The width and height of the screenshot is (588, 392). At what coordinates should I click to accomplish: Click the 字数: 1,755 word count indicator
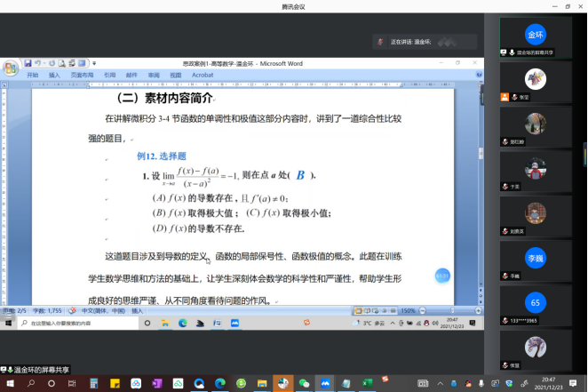pyautogui.click(x=48, y=311)
